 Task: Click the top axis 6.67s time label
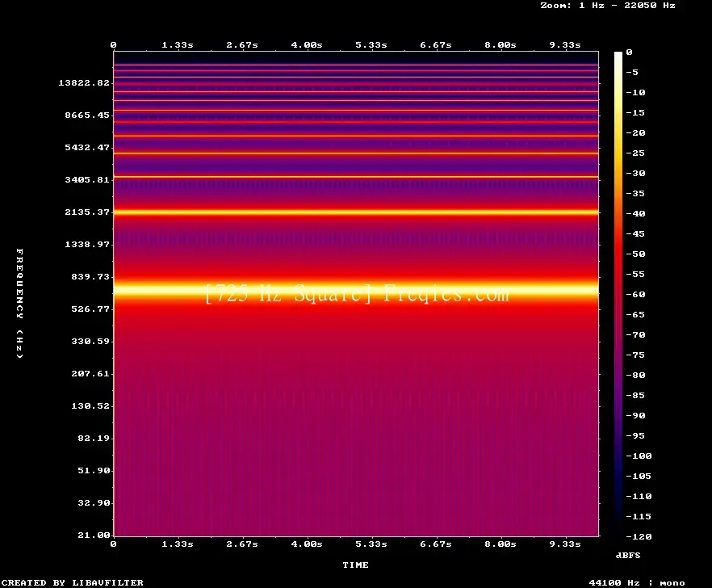435,44
